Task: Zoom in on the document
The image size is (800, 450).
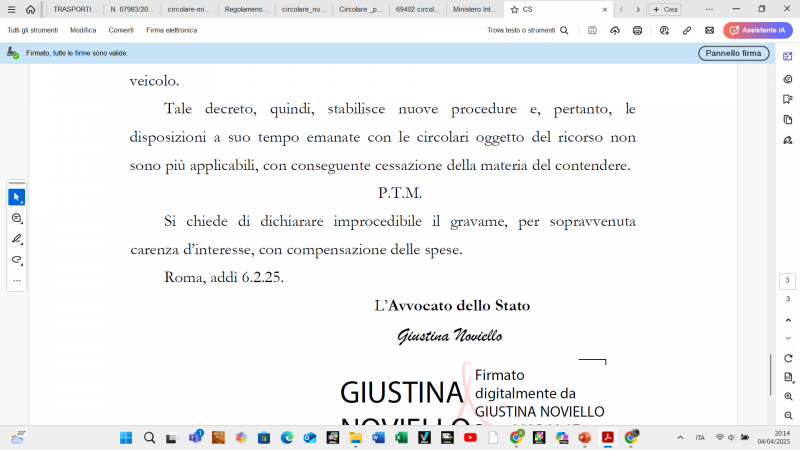Action: tap(788, 396)
